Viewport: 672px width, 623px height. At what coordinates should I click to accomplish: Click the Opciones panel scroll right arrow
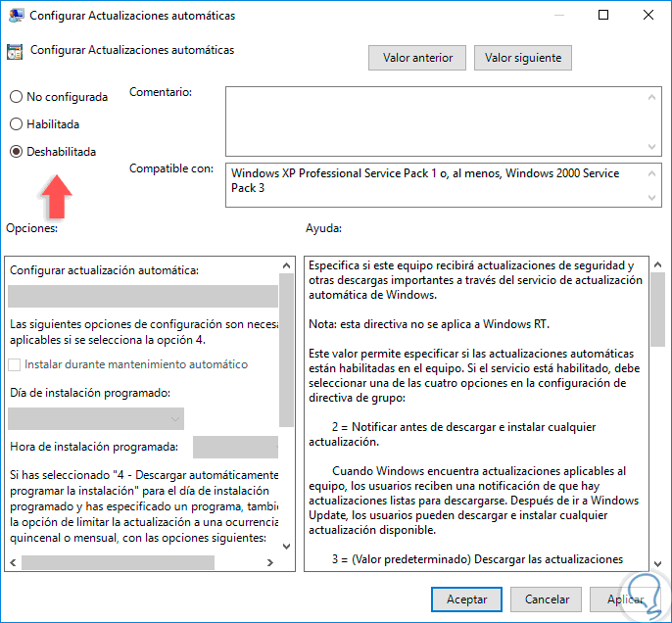(x=270, y=562)
